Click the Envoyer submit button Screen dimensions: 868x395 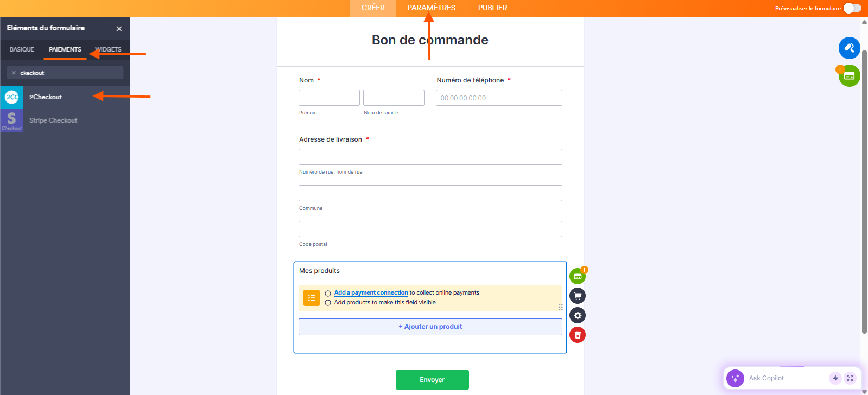(432, 379)
